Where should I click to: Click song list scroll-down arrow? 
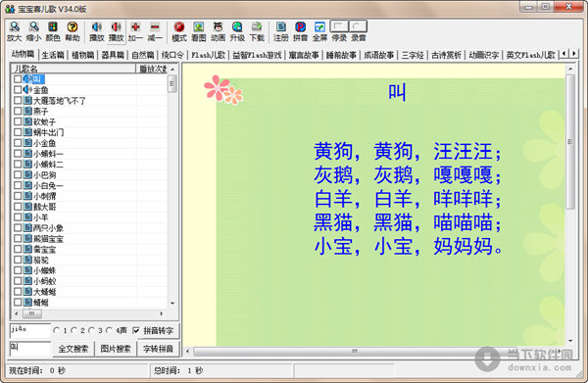[172, 303]
